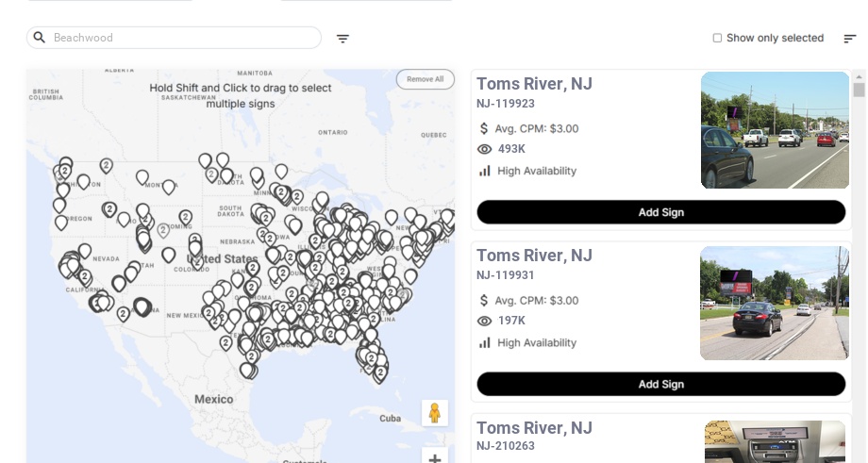Viewport: 868px width, 463px height.
Task: Add Sign for listing NJ-119923
Action: (660, 212)
